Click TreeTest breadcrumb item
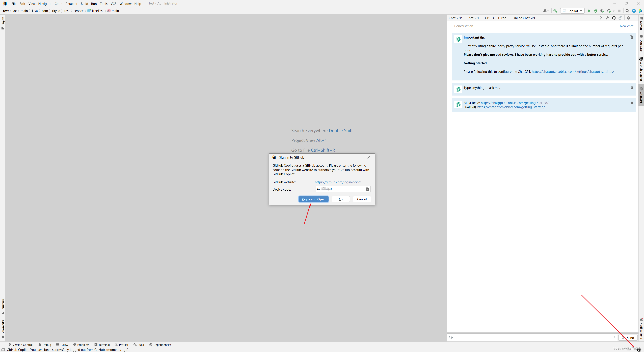 tap(95, 11)
